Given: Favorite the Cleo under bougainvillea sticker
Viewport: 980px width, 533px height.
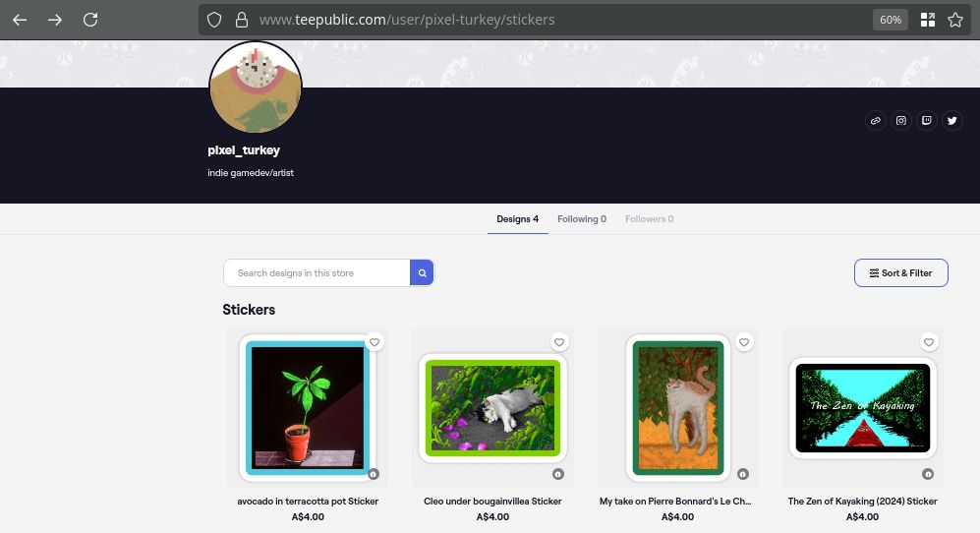Looking at the screenshot, I should click(x=558, y=342).
